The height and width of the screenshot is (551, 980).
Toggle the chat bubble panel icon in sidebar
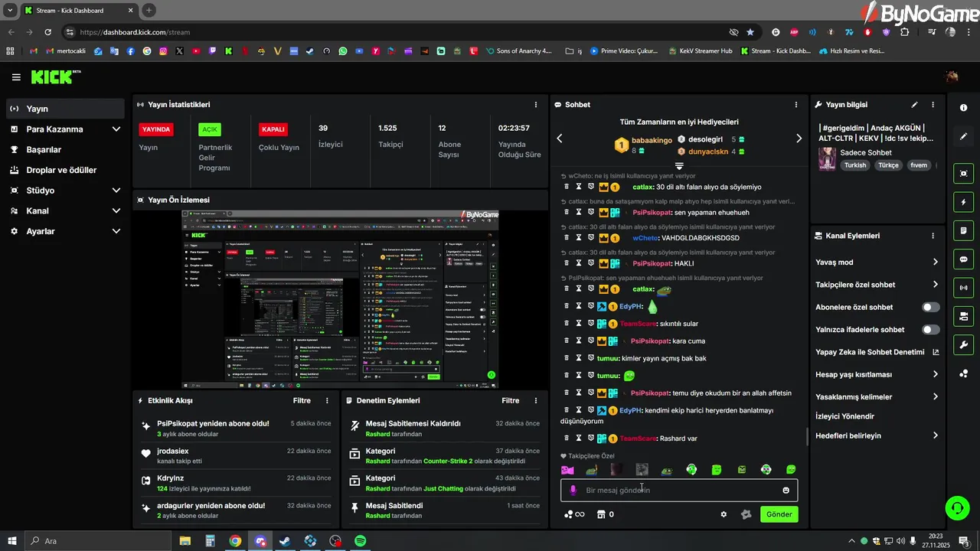[964, 259]
